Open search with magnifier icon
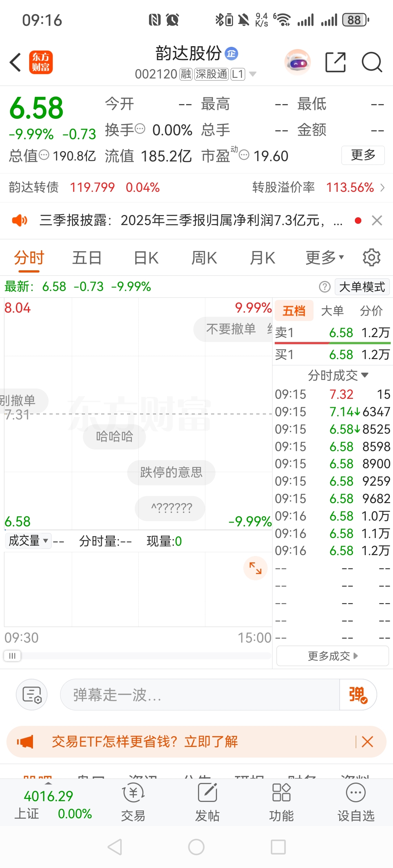393x868 pixels. [x=372, y=62]
